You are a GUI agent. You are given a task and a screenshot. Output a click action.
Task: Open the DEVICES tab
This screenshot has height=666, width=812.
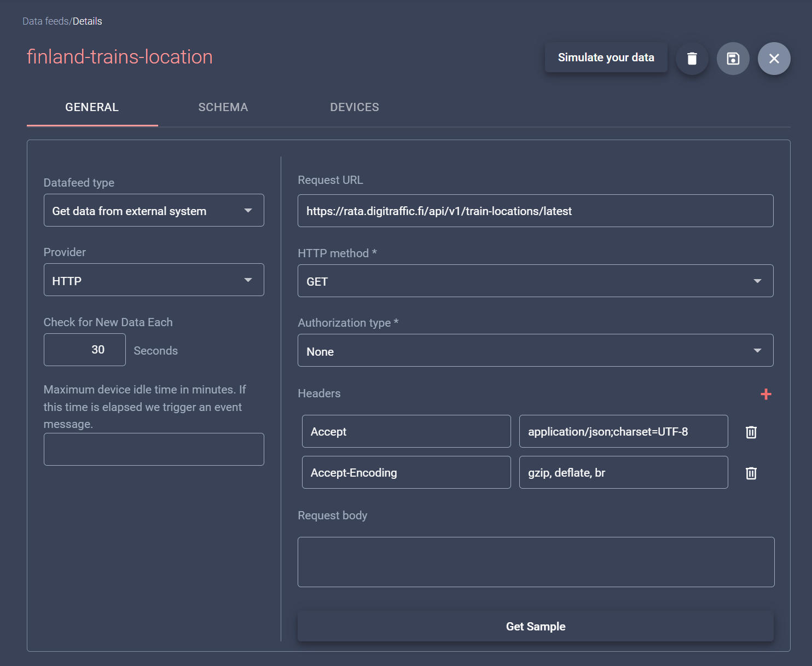coord(354,107)
